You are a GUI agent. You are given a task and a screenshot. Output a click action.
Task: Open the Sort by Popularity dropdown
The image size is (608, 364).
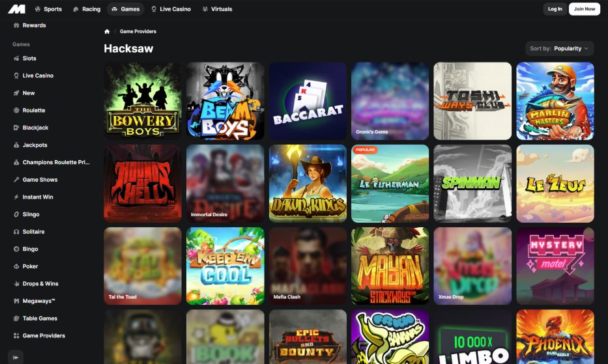click(x=559, y=48)
